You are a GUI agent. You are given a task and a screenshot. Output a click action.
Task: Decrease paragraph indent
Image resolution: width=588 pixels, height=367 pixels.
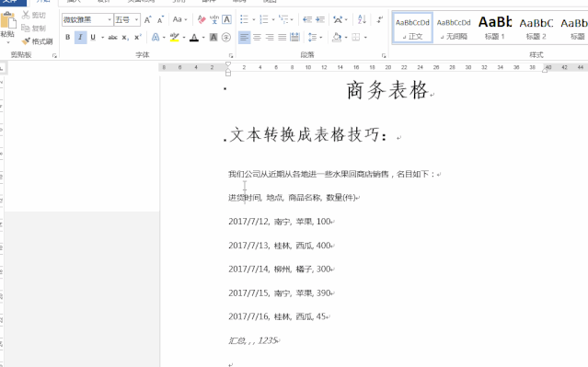point(307,19)
